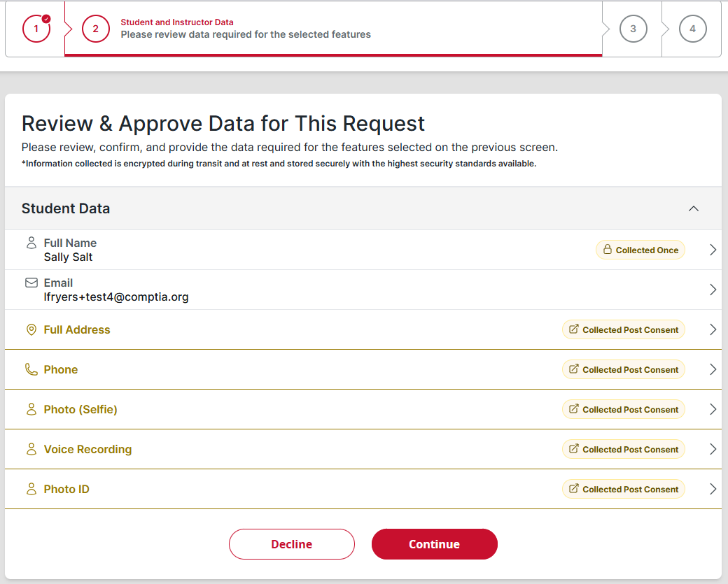
Task: Click Collected Post Consent text for Phone
Action: [x=631, y=370]
